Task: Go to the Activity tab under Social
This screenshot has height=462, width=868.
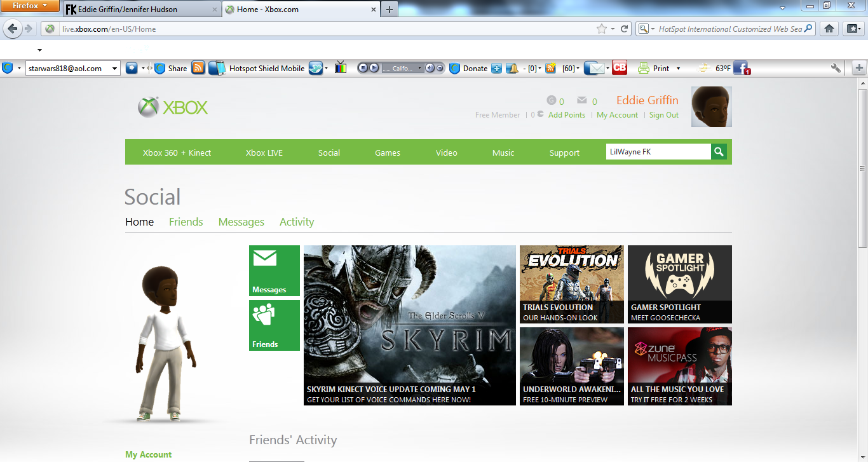Action: (297, 222)
